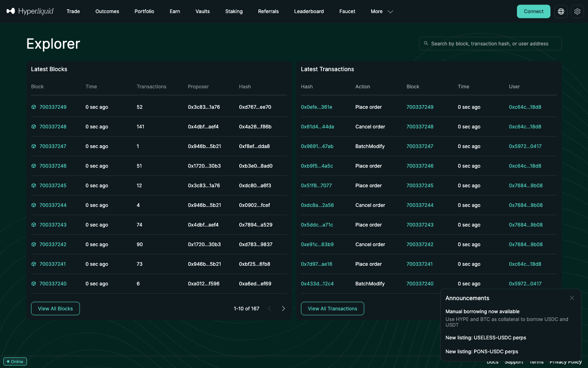The width and height of the screenshot is (588, 368).
Task: Open the PONS-USDC perps listing announcement
Action: [482, 352]
